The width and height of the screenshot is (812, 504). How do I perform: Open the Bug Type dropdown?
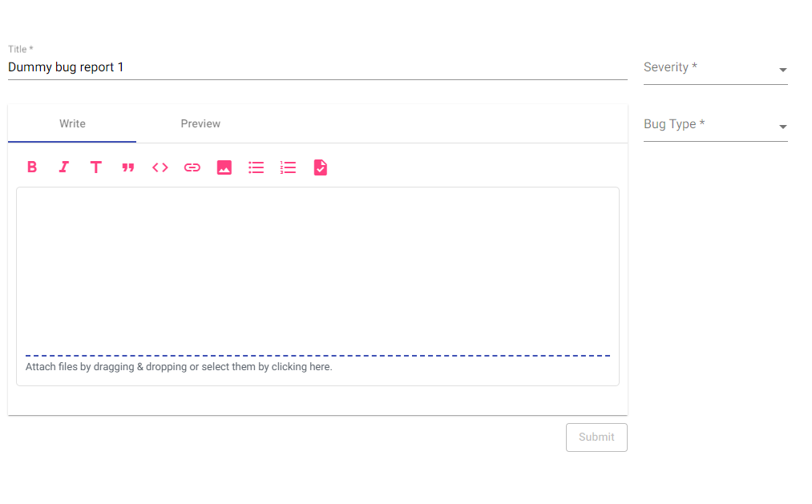pos(715,125)
